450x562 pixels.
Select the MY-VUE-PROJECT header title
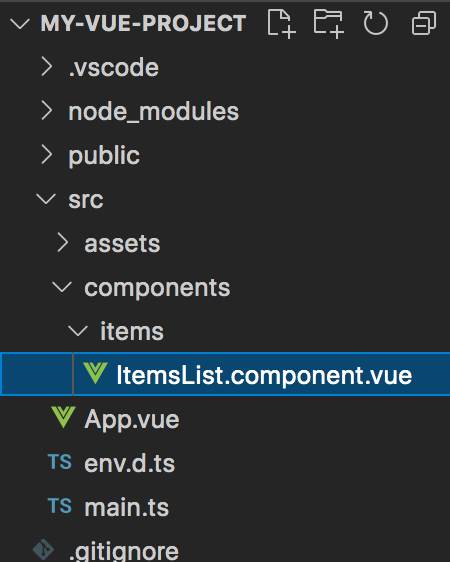(143, 23)
